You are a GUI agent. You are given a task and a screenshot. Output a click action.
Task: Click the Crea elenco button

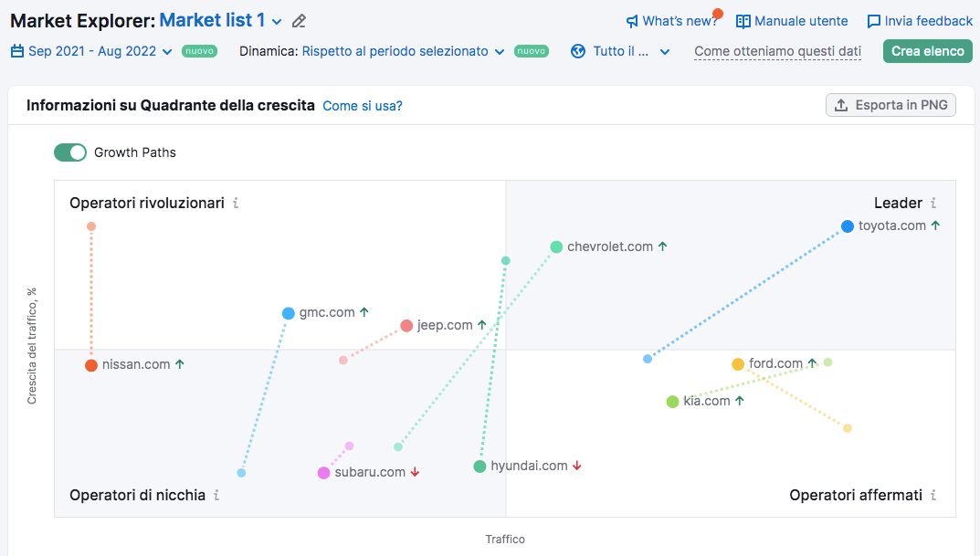click(x=927, y=51)
